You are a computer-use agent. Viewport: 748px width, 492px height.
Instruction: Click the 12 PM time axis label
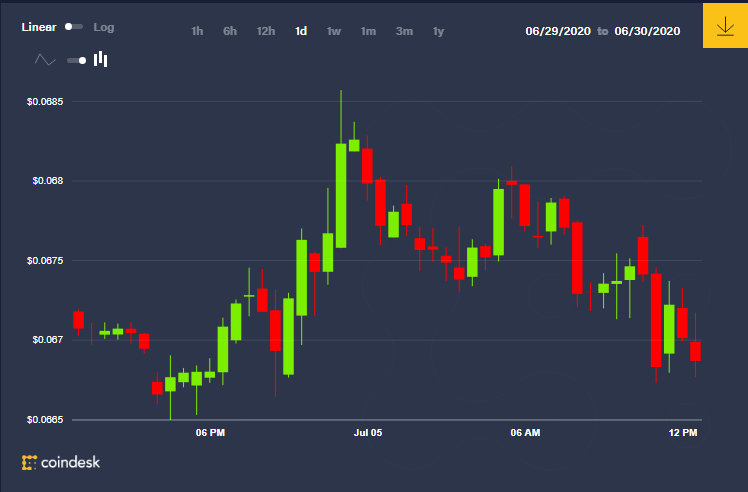683,433
